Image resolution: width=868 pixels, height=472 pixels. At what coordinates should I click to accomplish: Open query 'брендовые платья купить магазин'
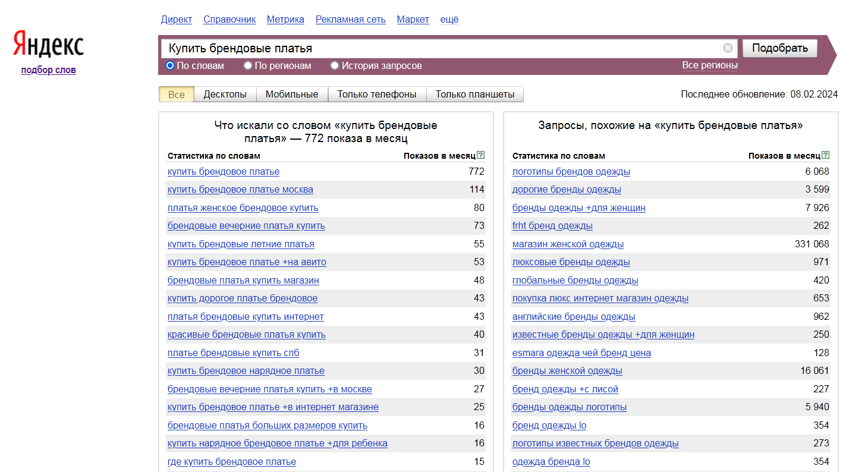pyautogui.click(x=243, y=281)
